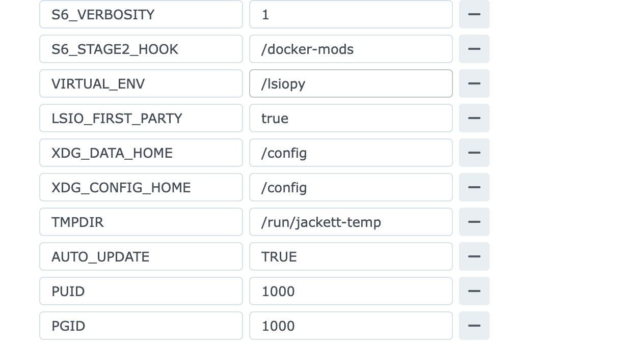Remove the XDG_DATA_HOME variable row
The image size is (644, 348).
(x=474, y=153)
